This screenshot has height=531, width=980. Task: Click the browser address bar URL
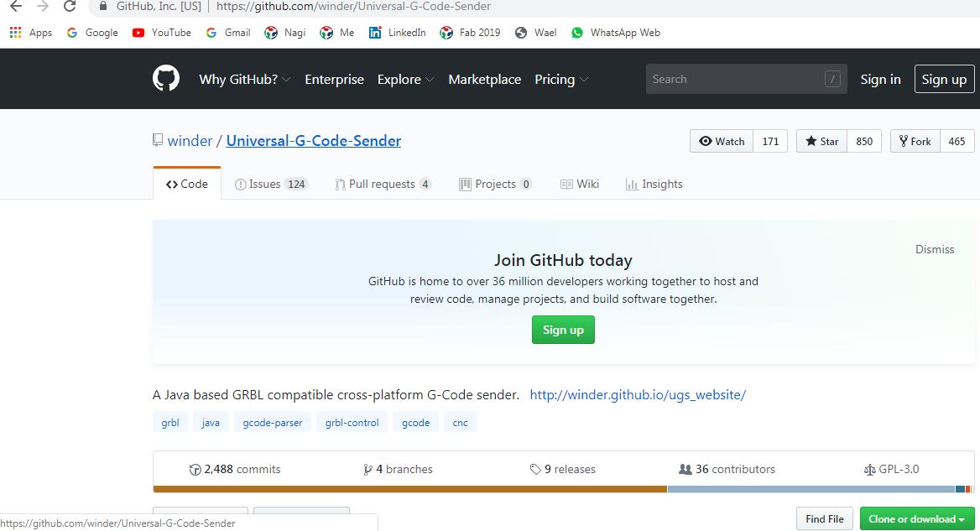[x=353, y=6]
